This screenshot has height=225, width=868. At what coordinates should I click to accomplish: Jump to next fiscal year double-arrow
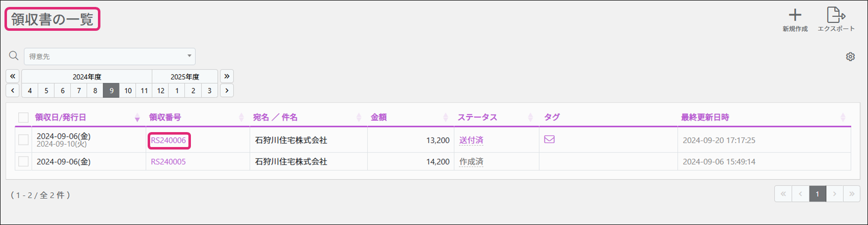[227, 76]
